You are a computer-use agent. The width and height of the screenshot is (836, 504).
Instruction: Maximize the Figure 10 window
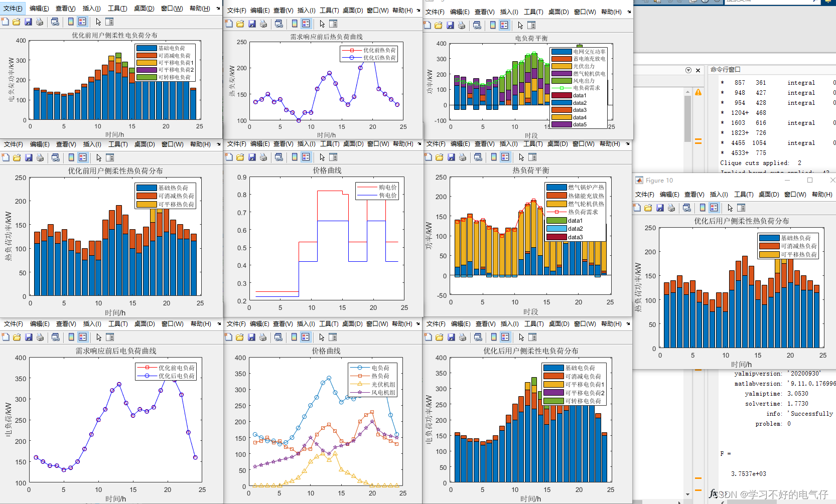coord(810,180)
